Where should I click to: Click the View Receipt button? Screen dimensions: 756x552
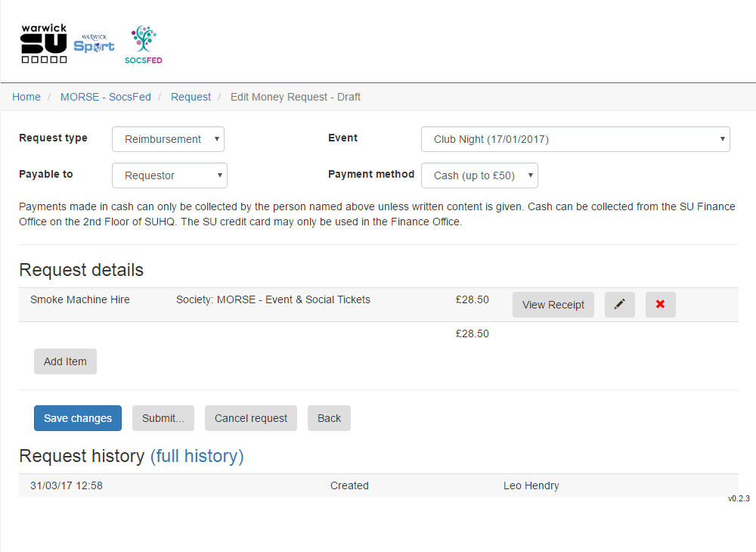(x=553, y=305)
